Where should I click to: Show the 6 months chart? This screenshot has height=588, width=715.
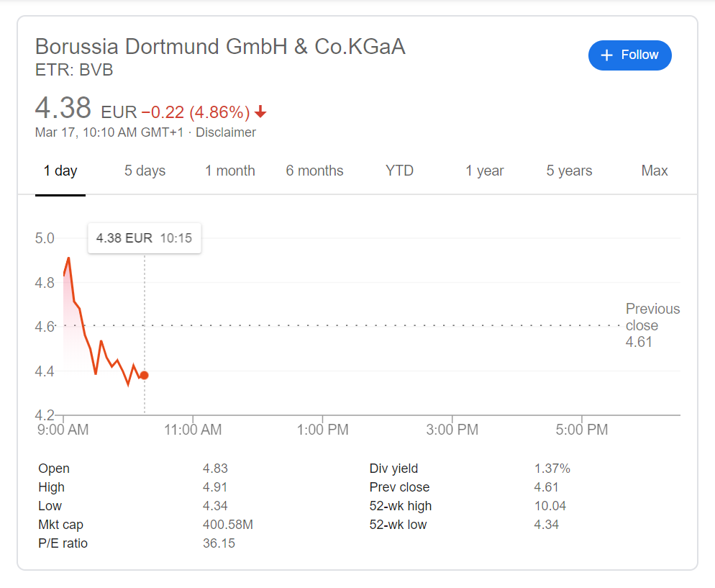click(314, 171)
